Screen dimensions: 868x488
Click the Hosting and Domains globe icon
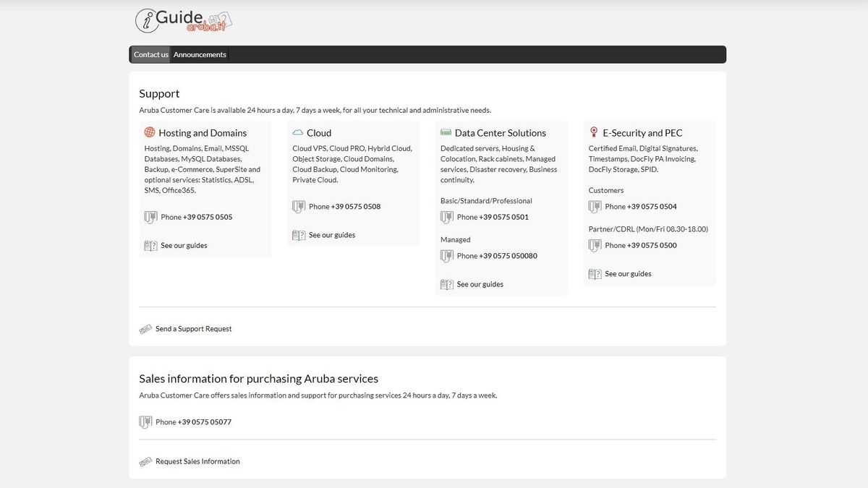[x=150, y=132]
